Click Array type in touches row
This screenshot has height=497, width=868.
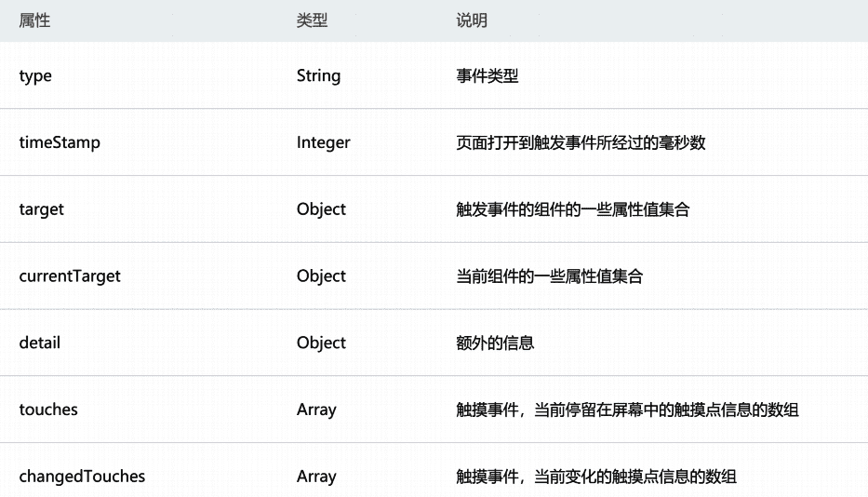[x=316, y=410]
